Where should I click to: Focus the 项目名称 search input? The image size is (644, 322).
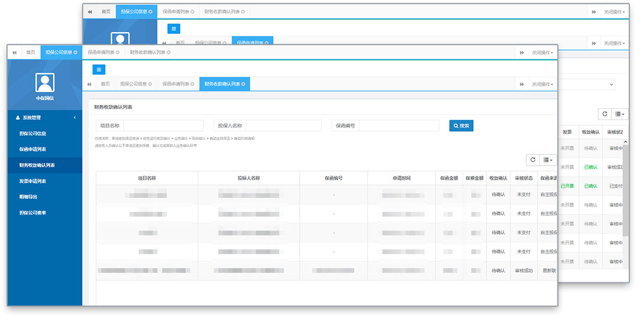(x=163, y=126)
